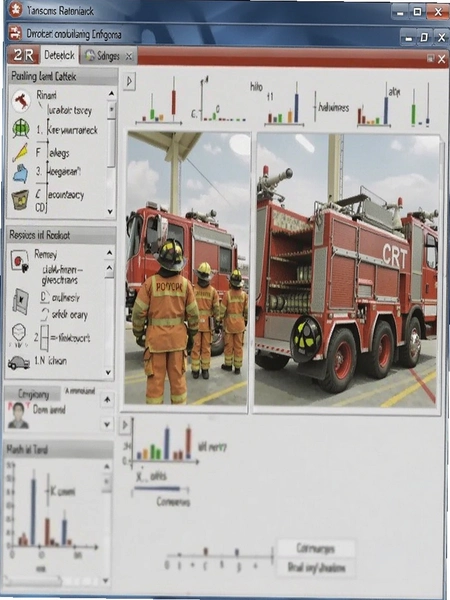Click the Cormurges button
450x600 pixels.
(316, 548)
